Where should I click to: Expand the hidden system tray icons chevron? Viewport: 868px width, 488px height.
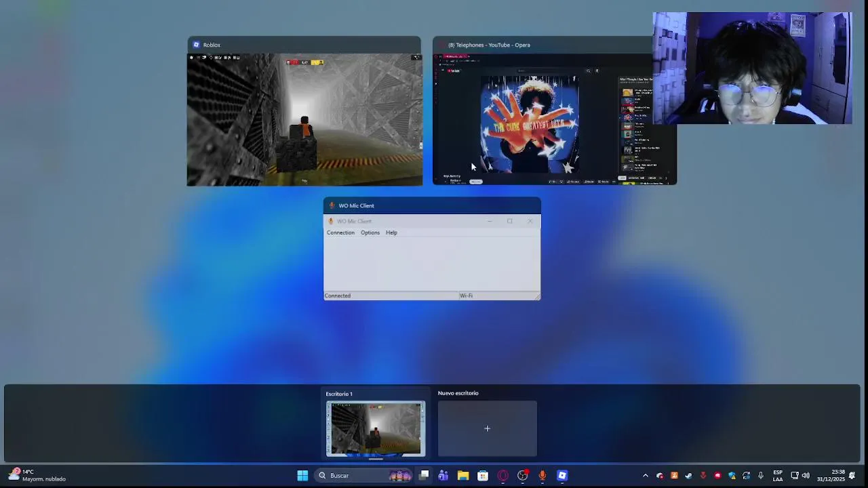pyautogui.click(x=646, y=476)
